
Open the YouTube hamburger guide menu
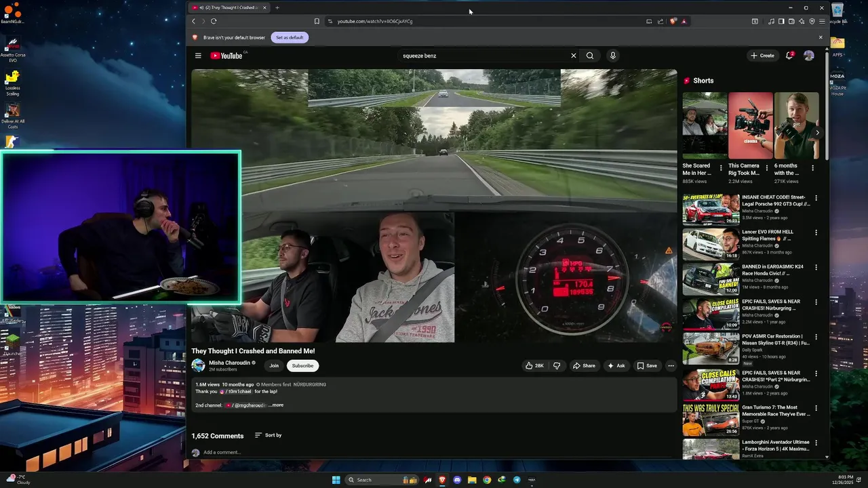pos(198,56)
